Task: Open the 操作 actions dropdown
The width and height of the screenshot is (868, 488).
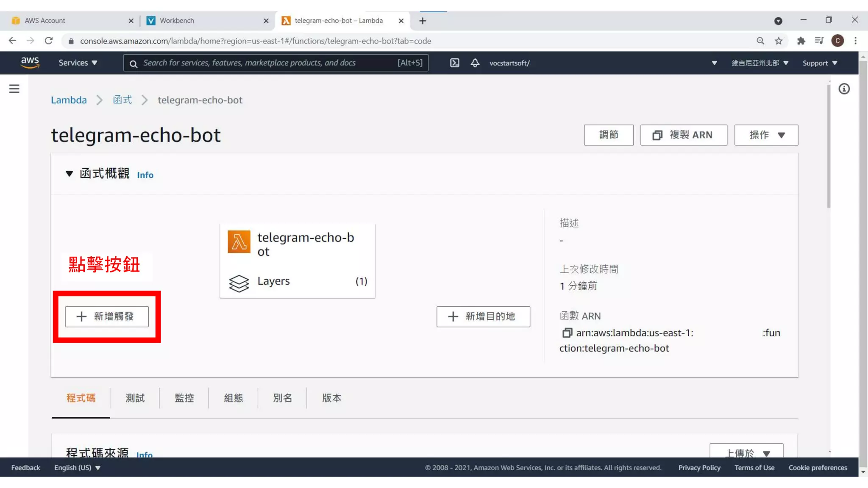Action: [766, 135]
